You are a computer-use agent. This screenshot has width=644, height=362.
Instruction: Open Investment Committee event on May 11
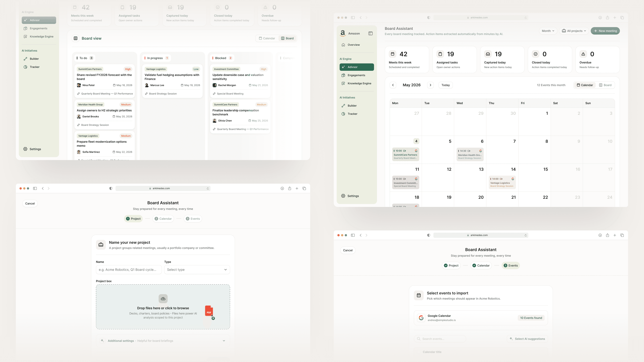click(x=406, y=182)
